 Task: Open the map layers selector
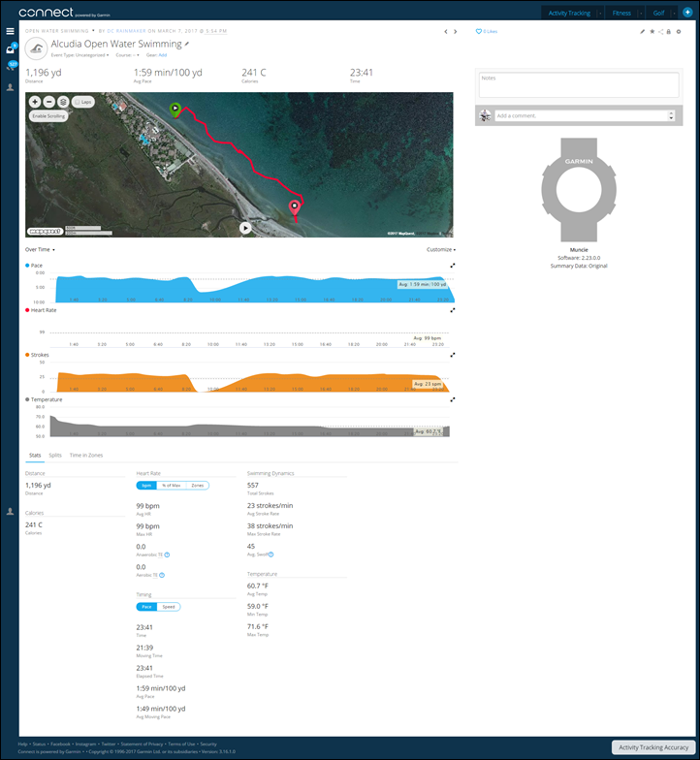pos(63,101)
